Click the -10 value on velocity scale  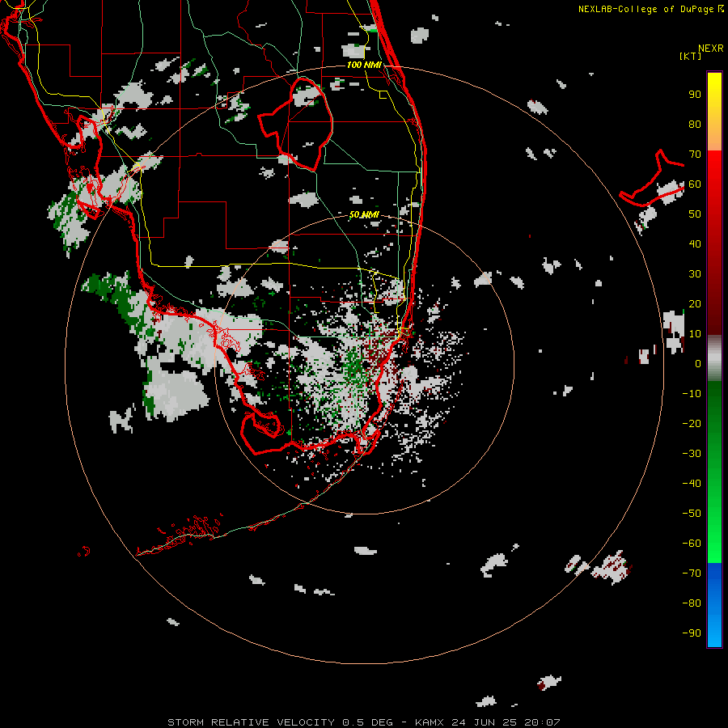tap(692, 394)
